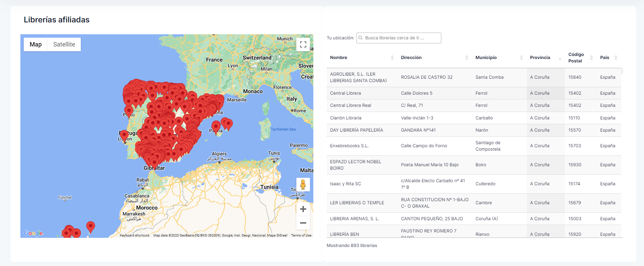This screenshot has width=644, height=266.
Task: Select 'LIBRERÍA BEN' row
Action: tap(474, 232)
